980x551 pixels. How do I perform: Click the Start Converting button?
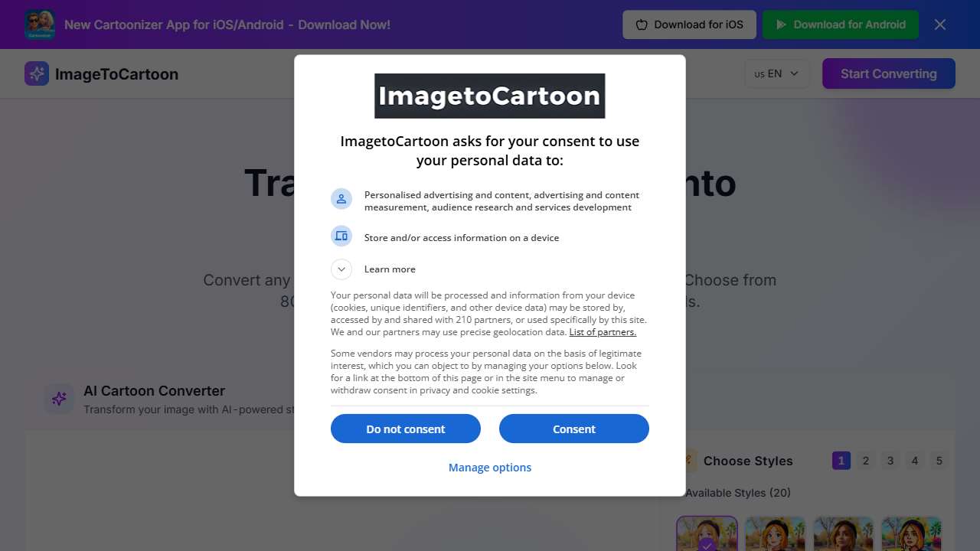tap(888, 73)
